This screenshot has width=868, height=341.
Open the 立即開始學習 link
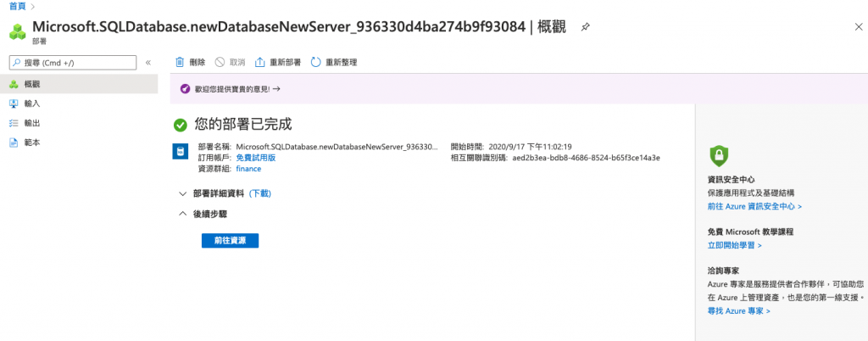coord(735,244)
